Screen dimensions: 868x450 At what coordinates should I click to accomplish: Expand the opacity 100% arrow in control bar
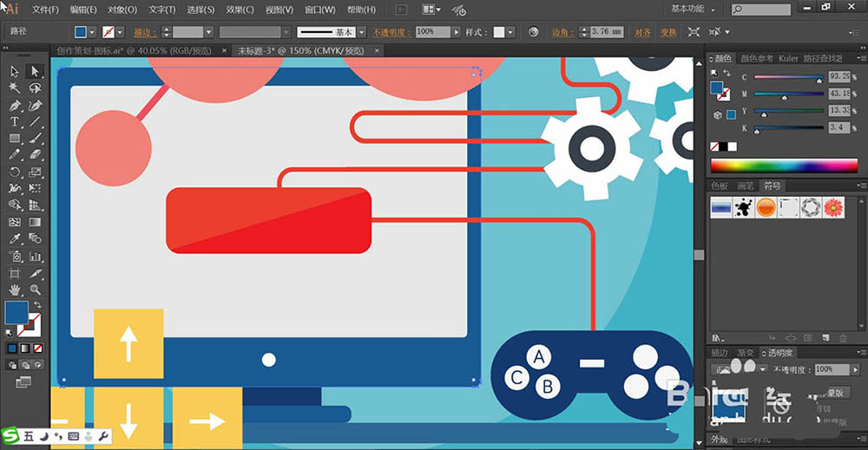click(x=457, y=32)
